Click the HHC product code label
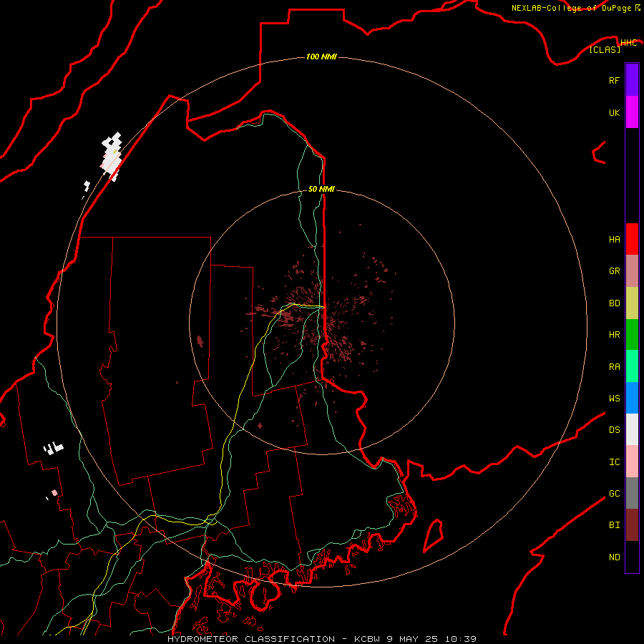The image size is (644, 644). coord(628,43)
